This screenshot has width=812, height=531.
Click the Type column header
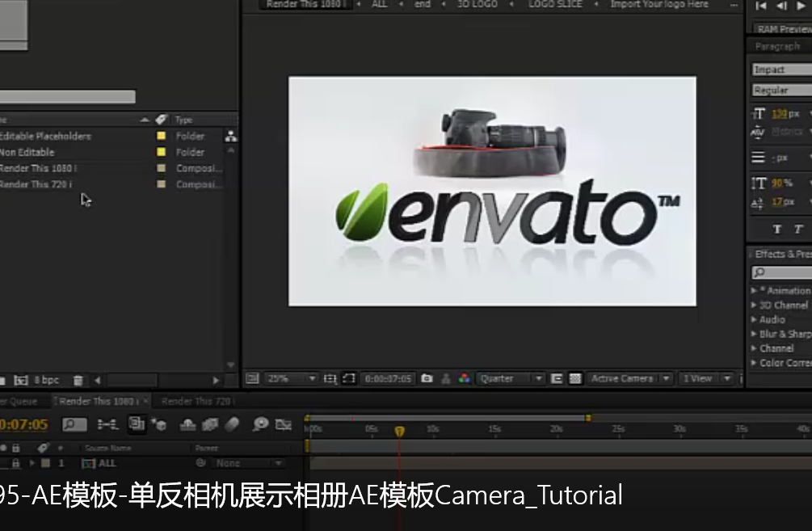click(x=184, y=120)
